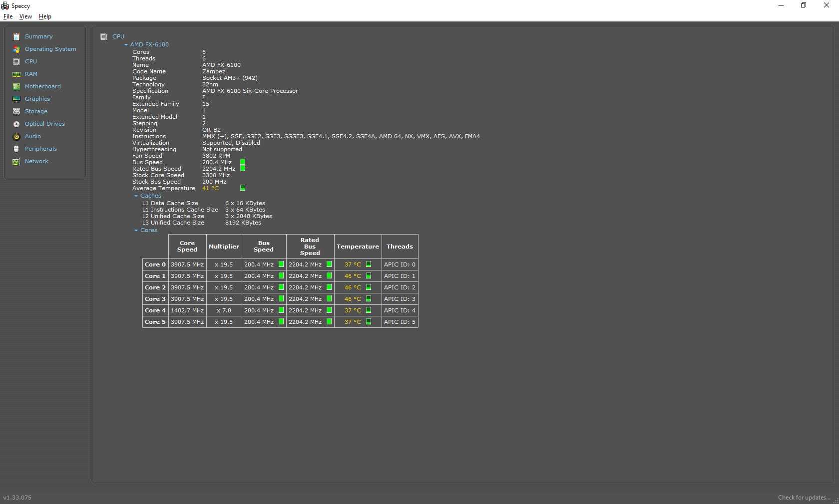This screenshot has width=839, height=504.
Task: Open the Storage section
Action: coord(36,111)
